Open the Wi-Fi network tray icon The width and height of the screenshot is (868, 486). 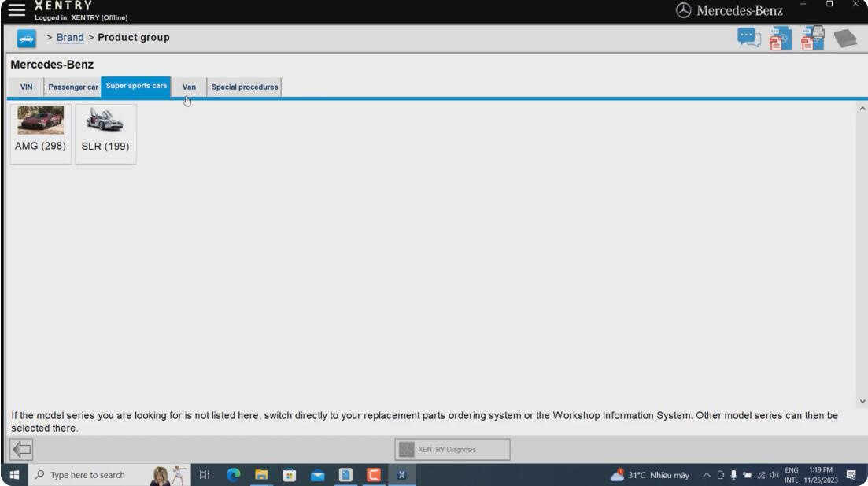[x=761, y=475]
